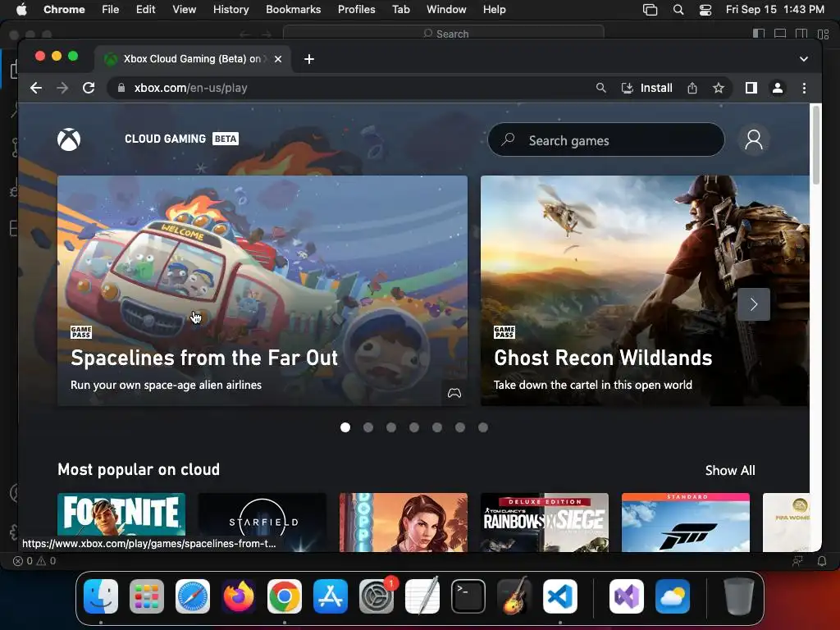Open Spacelines from the Far Out title
Screen dimensions: 840x630
click(x=204, y=358)
